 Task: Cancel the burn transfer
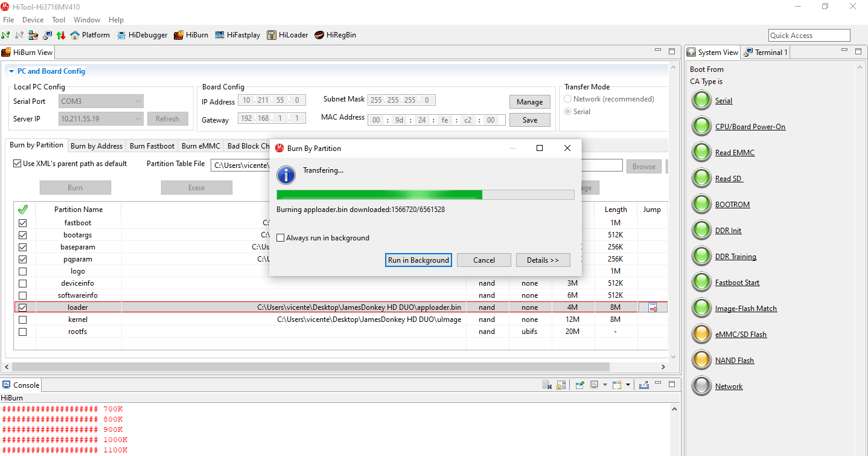483,260
